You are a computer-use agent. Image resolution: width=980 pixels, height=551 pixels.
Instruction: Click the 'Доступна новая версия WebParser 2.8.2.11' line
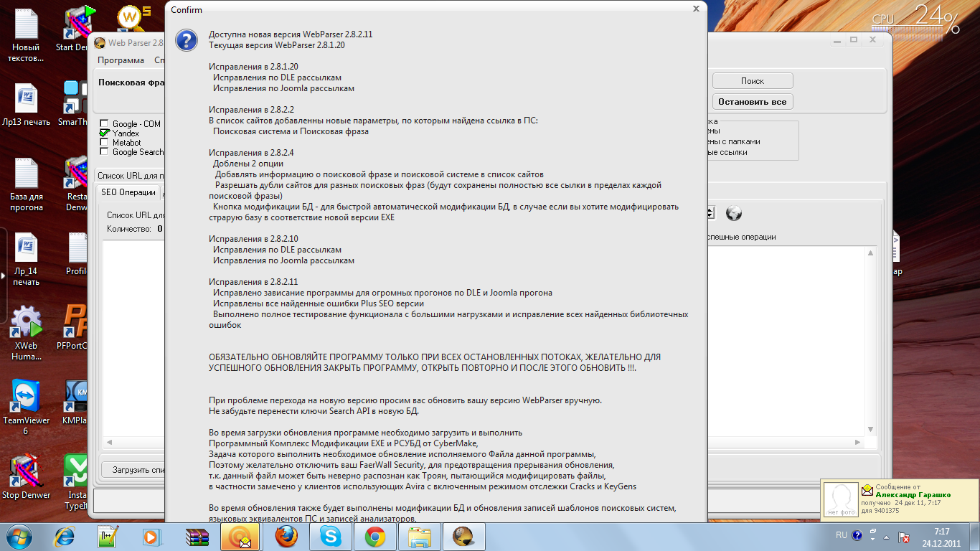[291, 34]
